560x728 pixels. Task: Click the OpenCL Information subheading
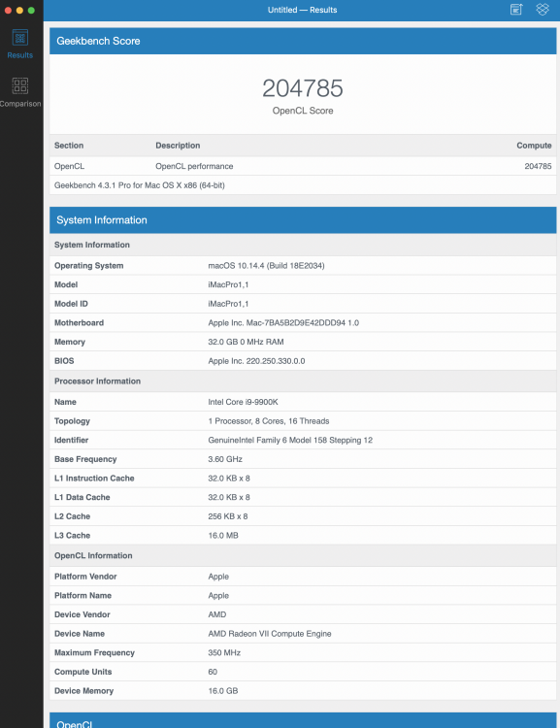click(x=93, y=556)
